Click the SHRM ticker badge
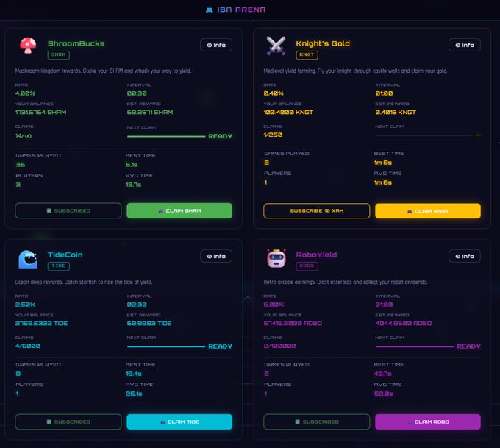 click(x=59, y=55)
